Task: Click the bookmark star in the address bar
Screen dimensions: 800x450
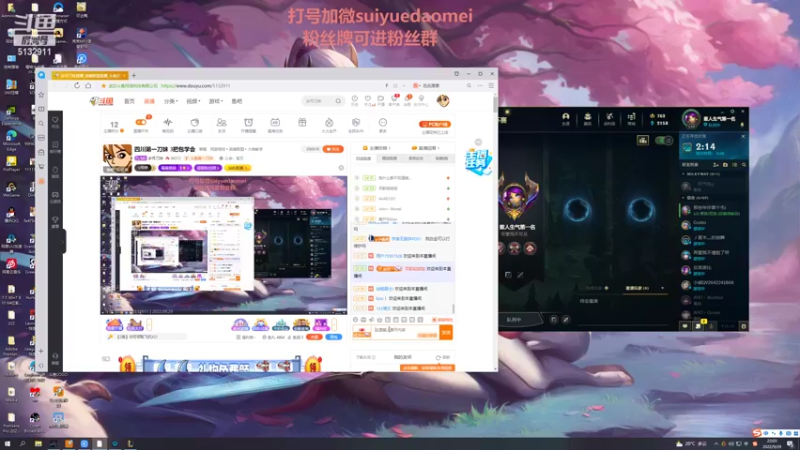Action: coord(104,86)
